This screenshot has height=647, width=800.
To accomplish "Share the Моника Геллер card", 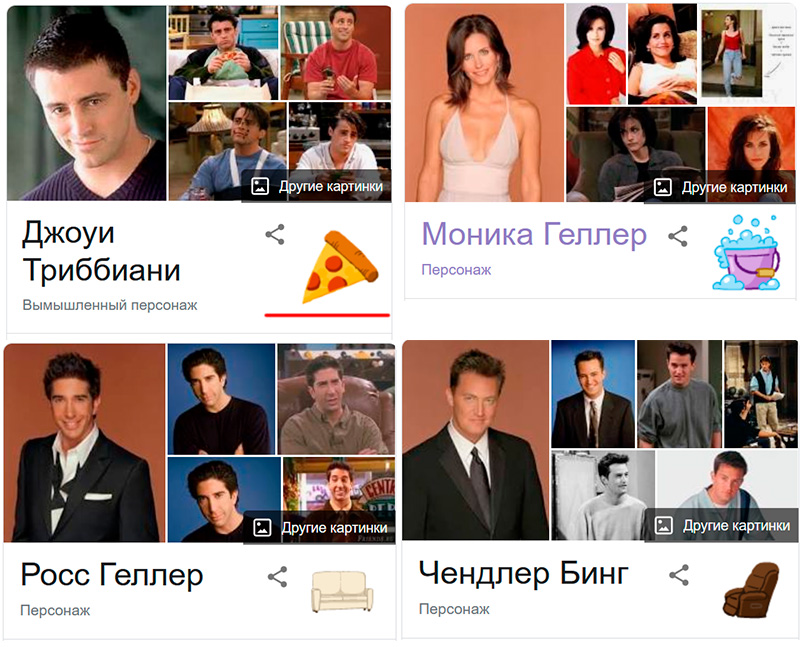I will coord(678,236).
